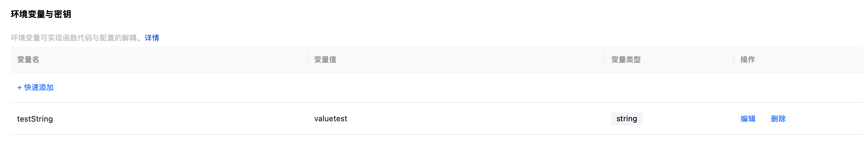
Task: Click the 变量名 column header
Action: coord(28,60)
